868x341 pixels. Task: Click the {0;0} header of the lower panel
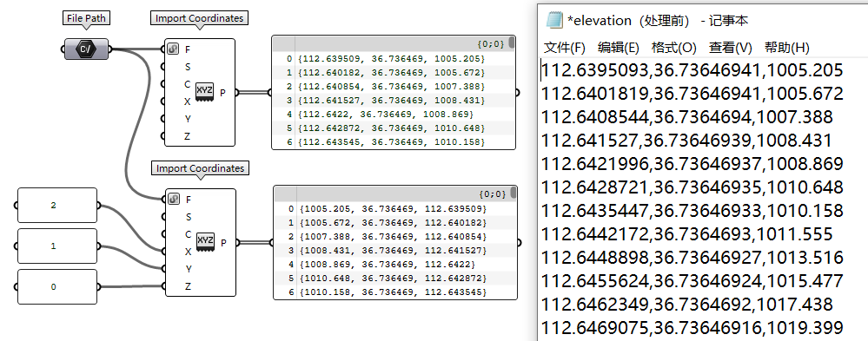[x=492, y=193]
